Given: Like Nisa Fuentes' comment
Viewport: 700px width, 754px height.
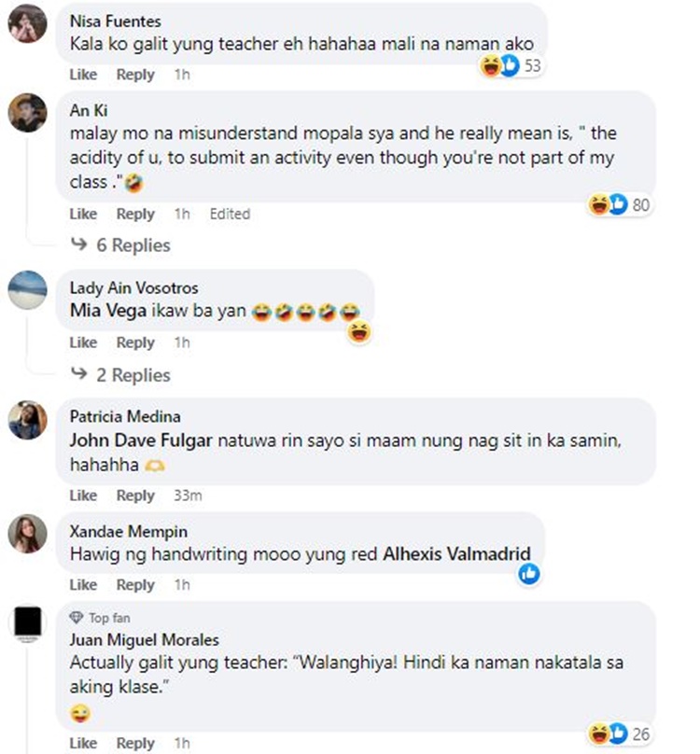Looking at the screenshot, I should point(83,75).
